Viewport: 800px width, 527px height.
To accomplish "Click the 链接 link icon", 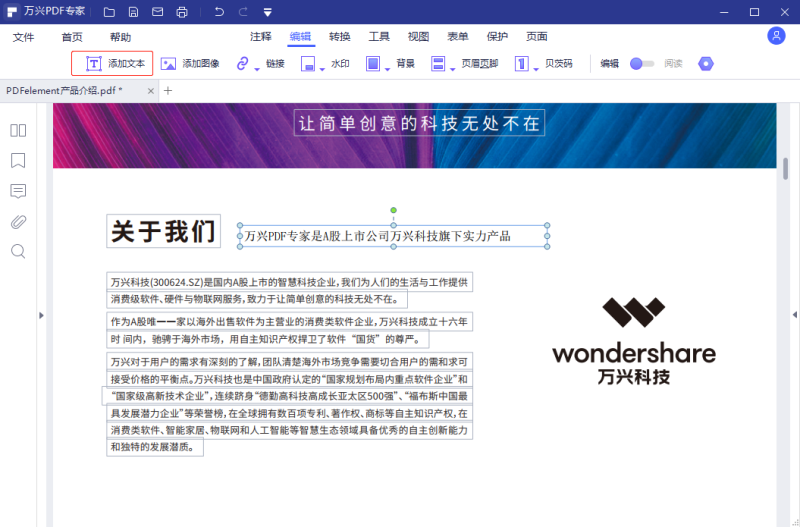I will pyautogui.click(x=242, y=63).
